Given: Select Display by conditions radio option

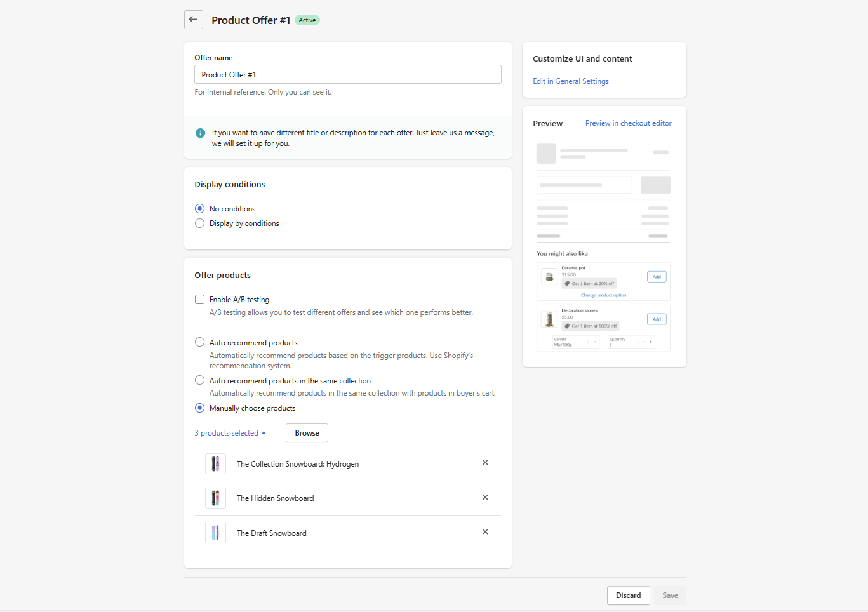Looking at the screenshot, I should pyautogui.click(x=199, y=223).
